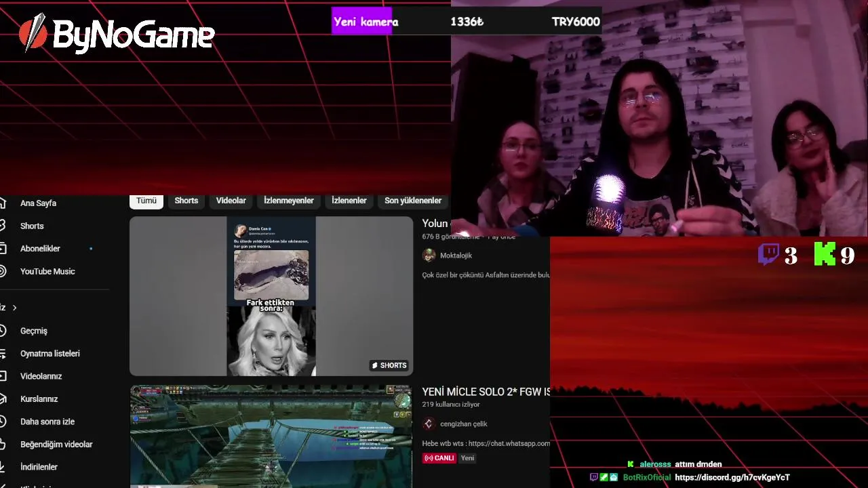
Task: Expand the sidebar section chevron arrow
Action: click(x=14, y=308)
